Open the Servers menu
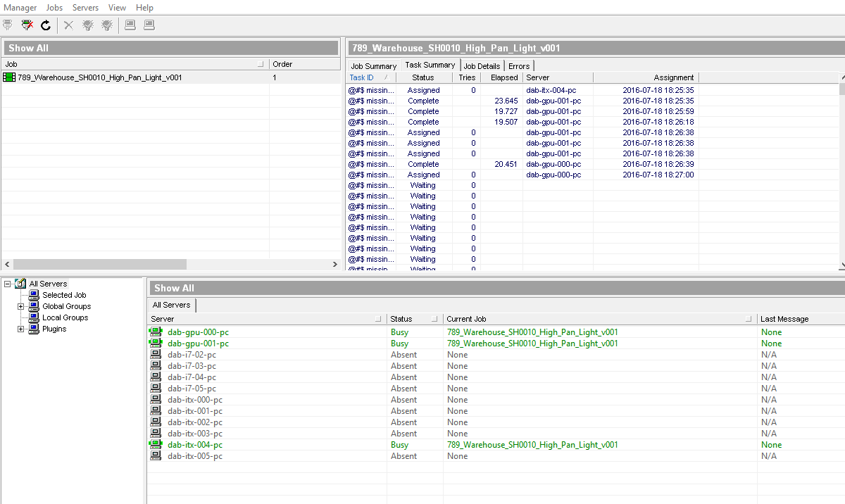 [x=85, y=8]
